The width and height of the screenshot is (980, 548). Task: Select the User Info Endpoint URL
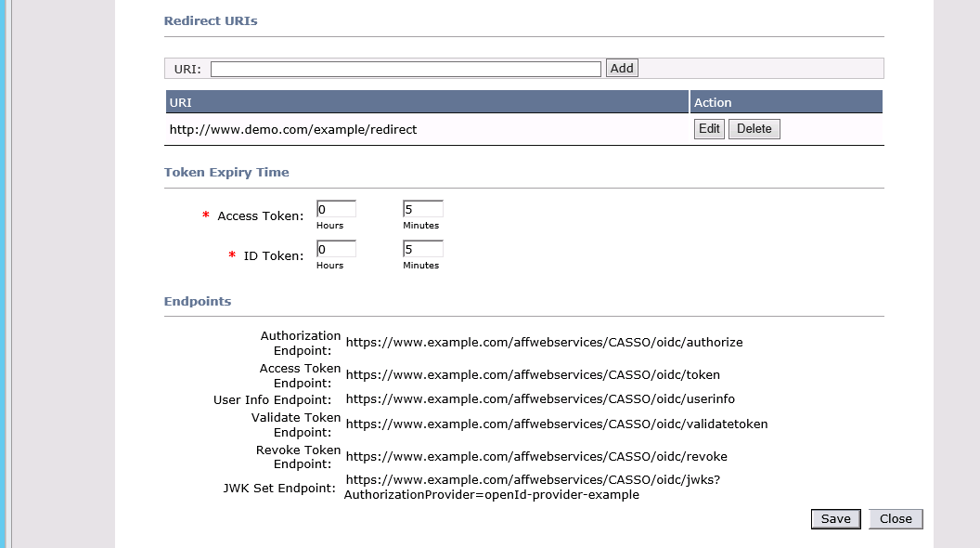539,398
